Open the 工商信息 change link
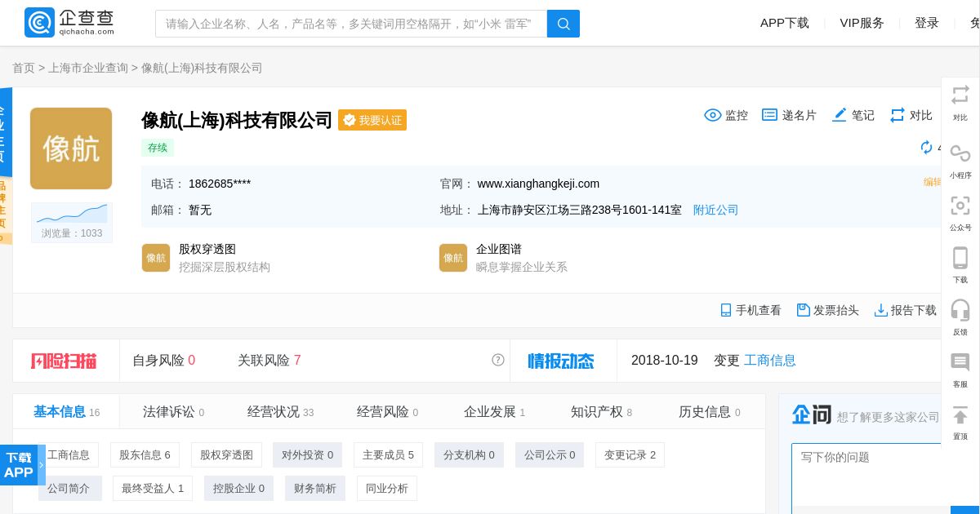The image size is (980, 514). point(769,361)
